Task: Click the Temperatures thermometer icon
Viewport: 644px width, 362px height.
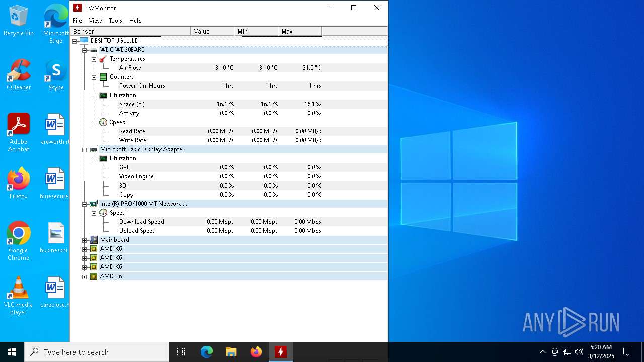Action: point(103,59)
